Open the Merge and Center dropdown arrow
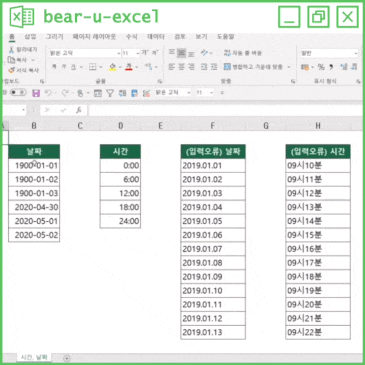365x365 pixels. point(289,67)
